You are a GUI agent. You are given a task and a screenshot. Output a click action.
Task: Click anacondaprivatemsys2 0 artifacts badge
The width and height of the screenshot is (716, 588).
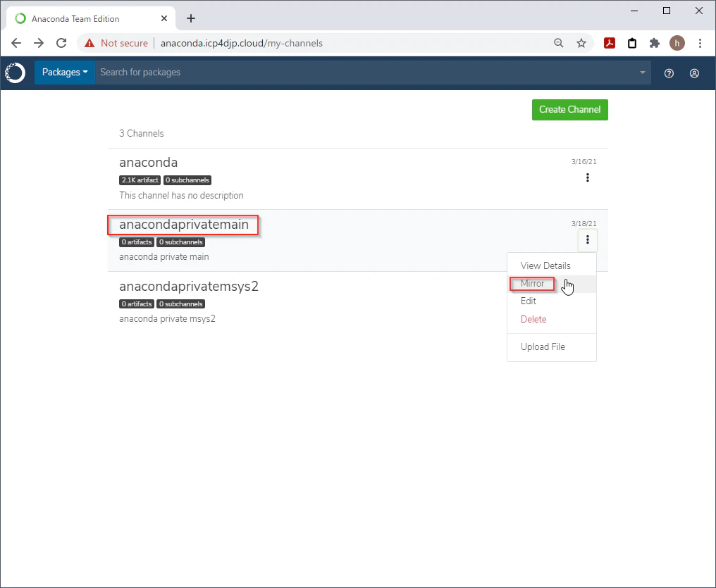(137, 304)
